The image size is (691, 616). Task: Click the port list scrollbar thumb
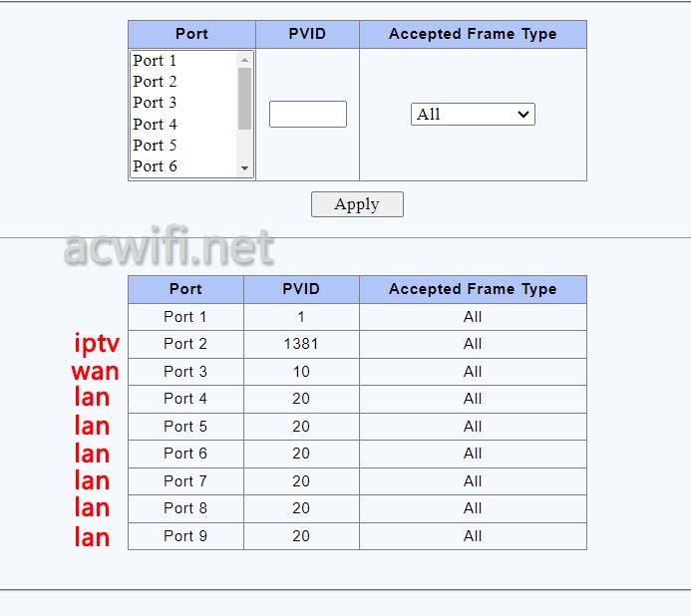pyautogui.click(x=244, y=98)
